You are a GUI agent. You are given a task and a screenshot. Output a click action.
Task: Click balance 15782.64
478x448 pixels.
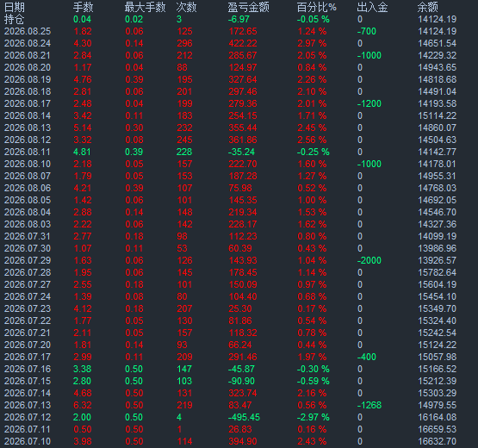438,272
